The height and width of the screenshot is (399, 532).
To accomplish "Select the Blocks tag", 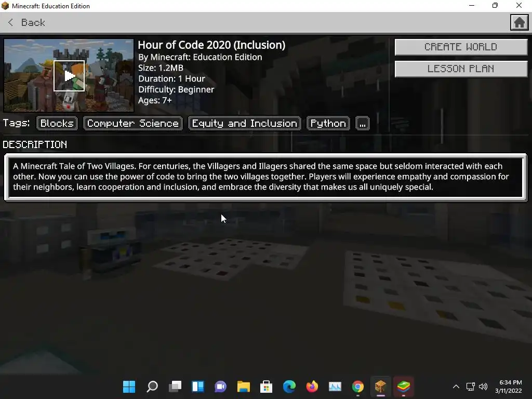I will click(57, 123).
